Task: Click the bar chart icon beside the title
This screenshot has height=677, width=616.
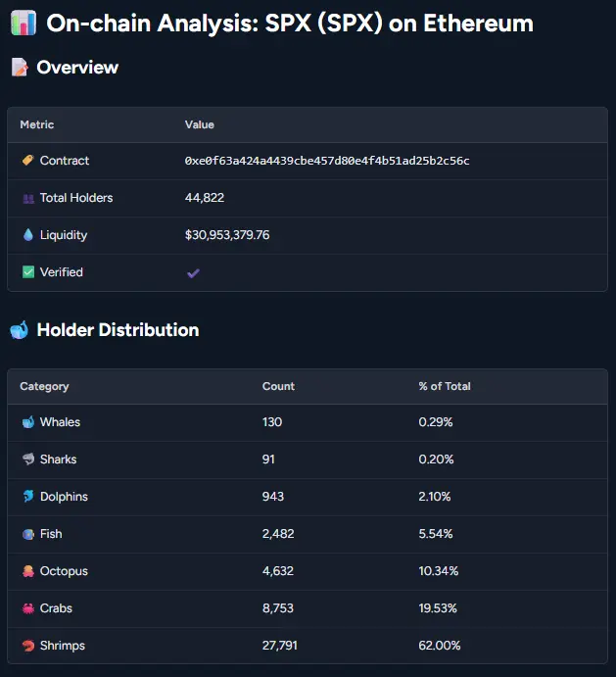Action: tap(24, 24)
